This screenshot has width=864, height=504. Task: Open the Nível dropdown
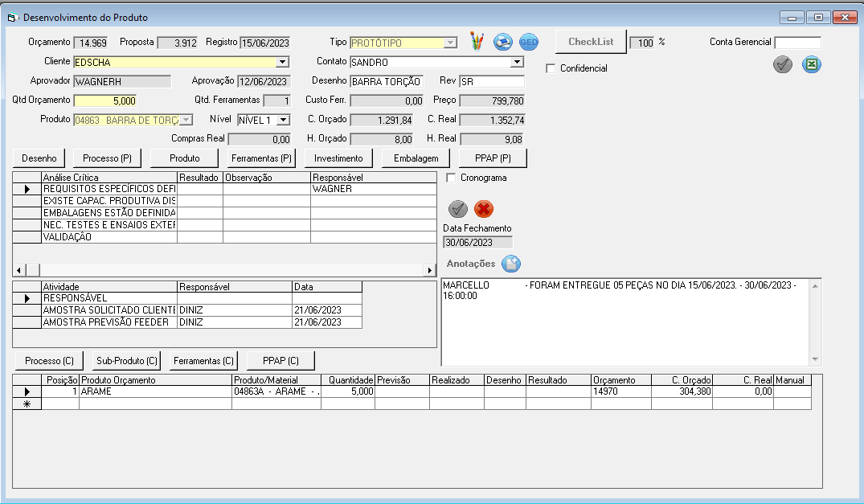click(x=283, y=120)
